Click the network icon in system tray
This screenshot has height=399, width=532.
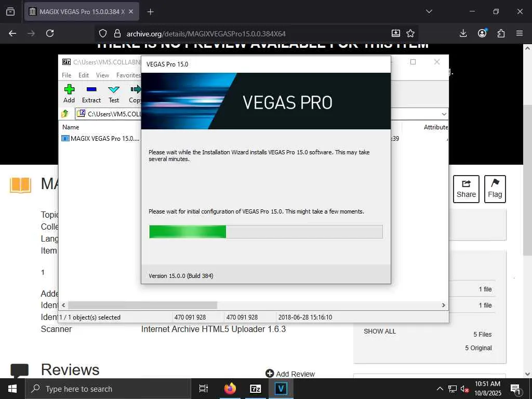[453, 389]
